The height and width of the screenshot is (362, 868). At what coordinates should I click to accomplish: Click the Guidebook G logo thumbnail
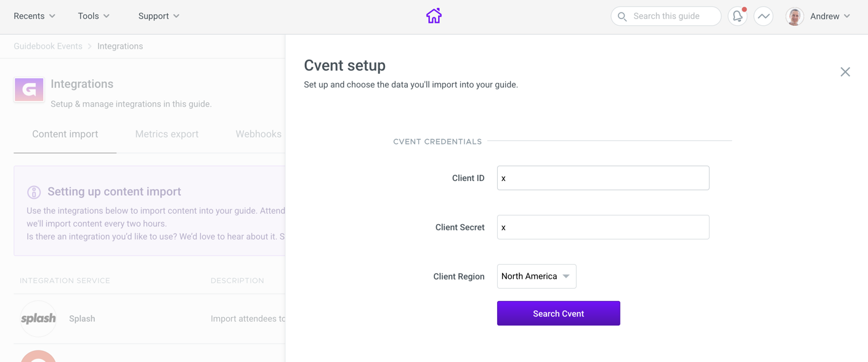pyautogui.click(x=29, y=90)
